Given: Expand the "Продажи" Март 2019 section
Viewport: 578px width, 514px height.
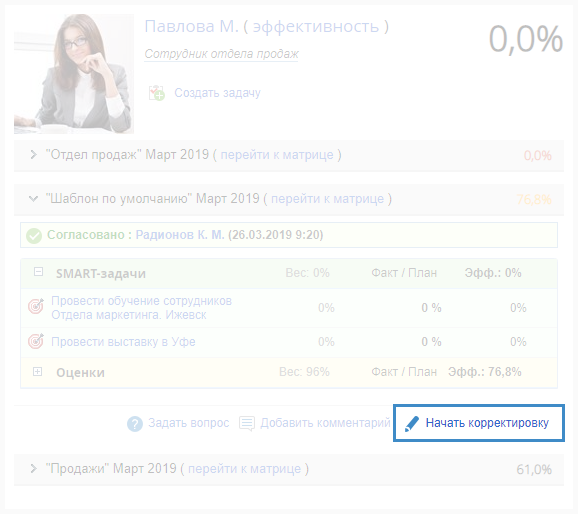Looking at the screenshot, I should click(34, 469).
